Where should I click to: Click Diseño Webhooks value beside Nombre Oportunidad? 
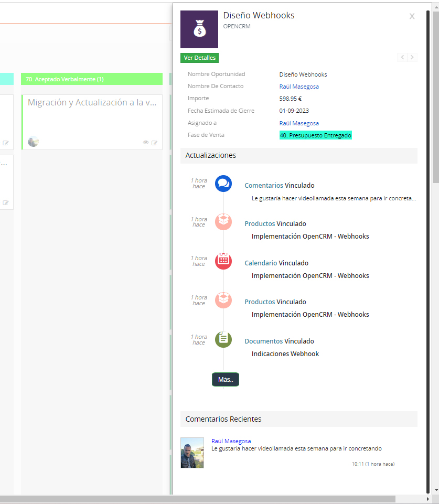[303, 74]
